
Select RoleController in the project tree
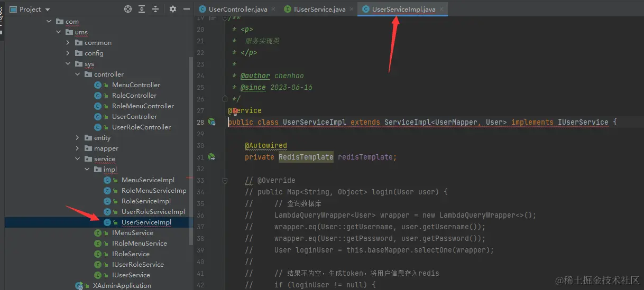[134, 96]
